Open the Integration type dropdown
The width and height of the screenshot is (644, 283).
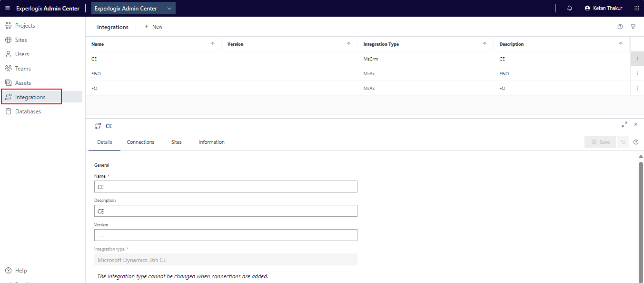pyautogui.click(x=226, y=260)
